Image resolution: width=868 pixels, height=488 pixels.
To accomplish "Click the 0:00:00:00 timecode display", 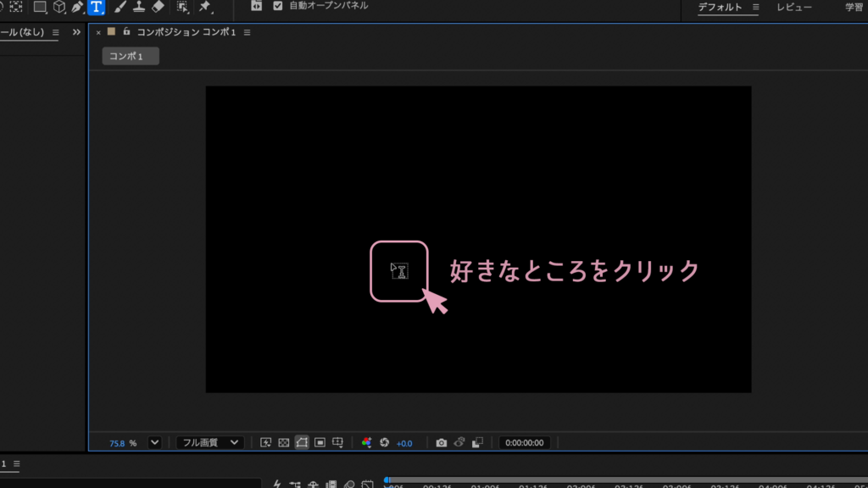I will (524, 442).
